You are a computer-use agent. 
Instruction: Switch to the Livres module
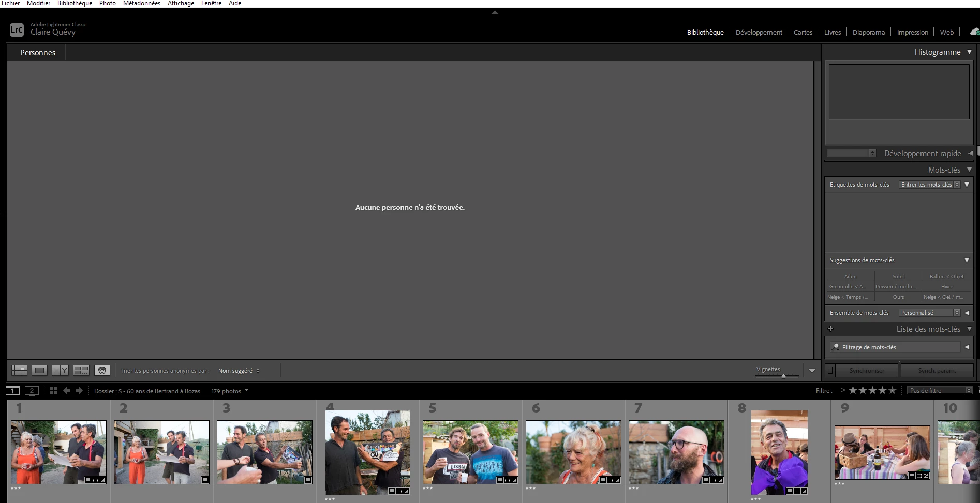[833, 32]
